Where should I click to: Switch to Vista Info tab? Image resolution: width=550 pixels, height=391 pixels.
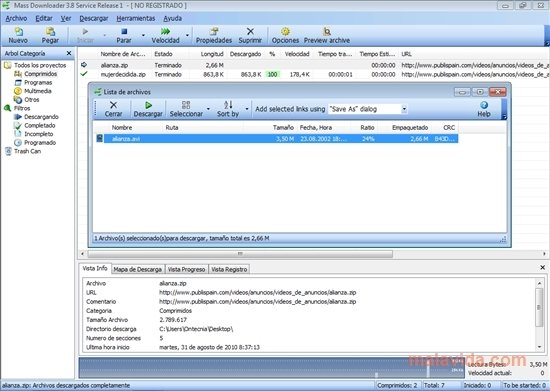[95, 268]
